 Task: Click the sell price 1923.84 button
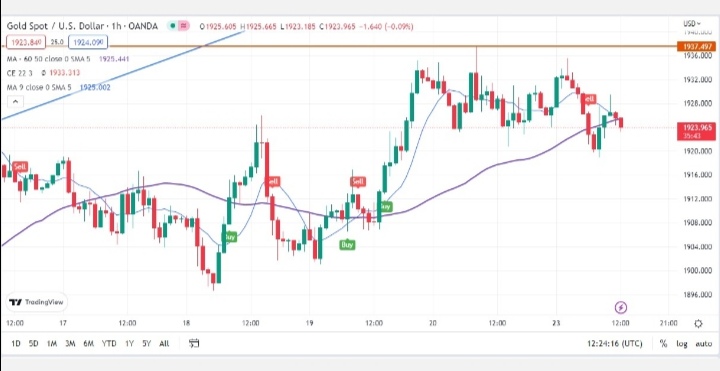pyautogui.click(x=26, y=42)
